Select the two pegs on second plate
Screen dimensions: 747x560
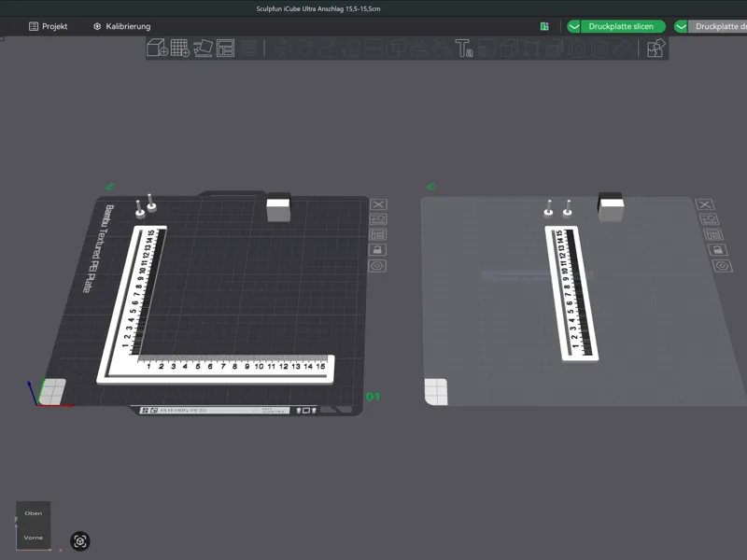[x=557, y=208]
